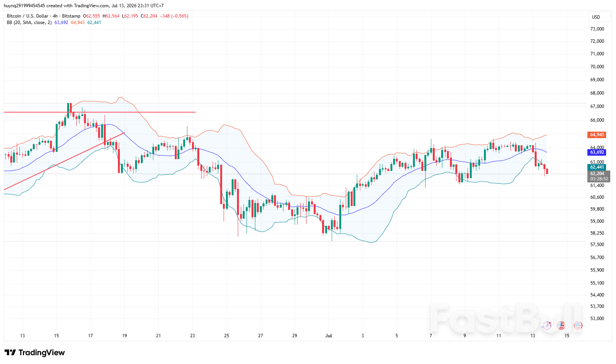616x364 pixels.
Task: Click the 54,400 price axis label
Action: coord(597,295)
